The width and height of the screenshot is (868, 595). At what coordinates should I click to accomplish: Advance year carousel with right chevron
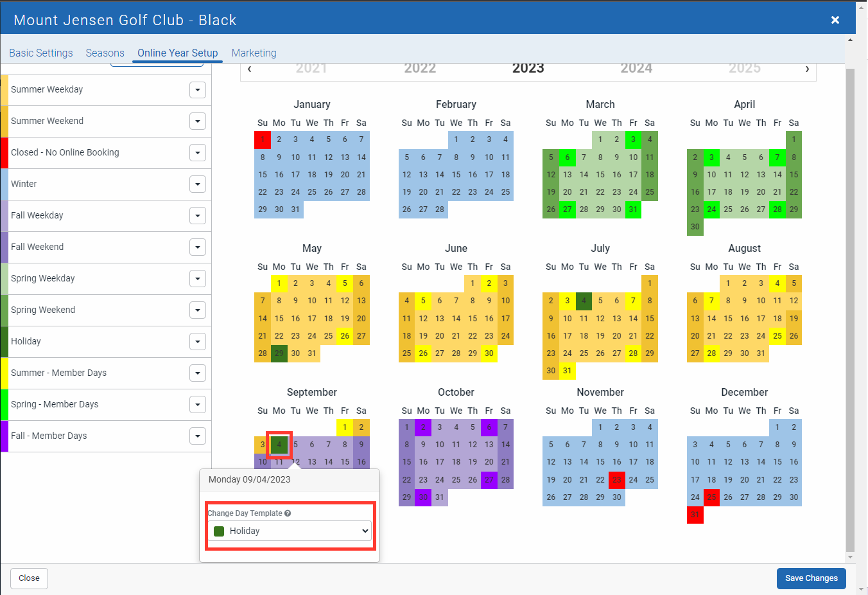point(807,69)
